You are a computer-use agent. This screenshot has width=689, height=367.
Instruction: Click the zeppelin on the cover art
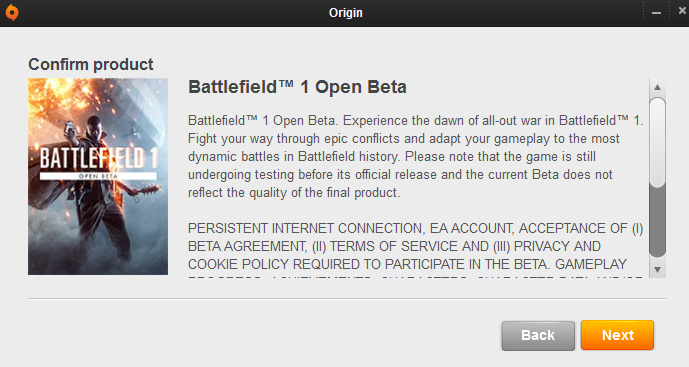134,108
